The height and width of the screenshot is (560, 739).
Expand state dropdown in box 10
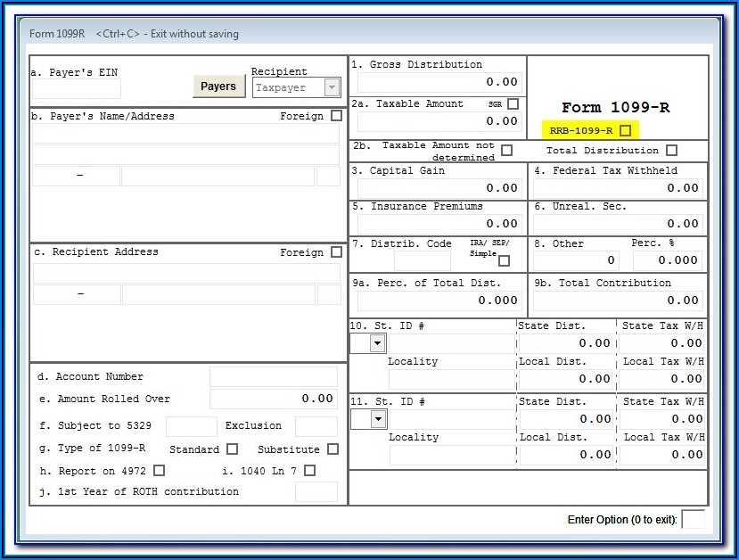(x=377, y=343)
